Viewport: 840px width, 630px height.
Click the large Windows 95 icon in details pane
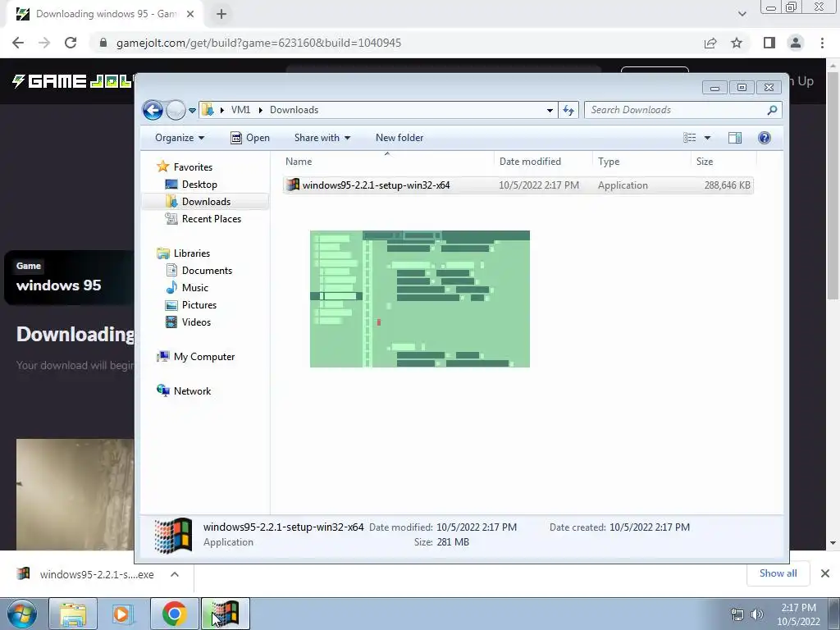pyautogui.click(x=173, y=535)
